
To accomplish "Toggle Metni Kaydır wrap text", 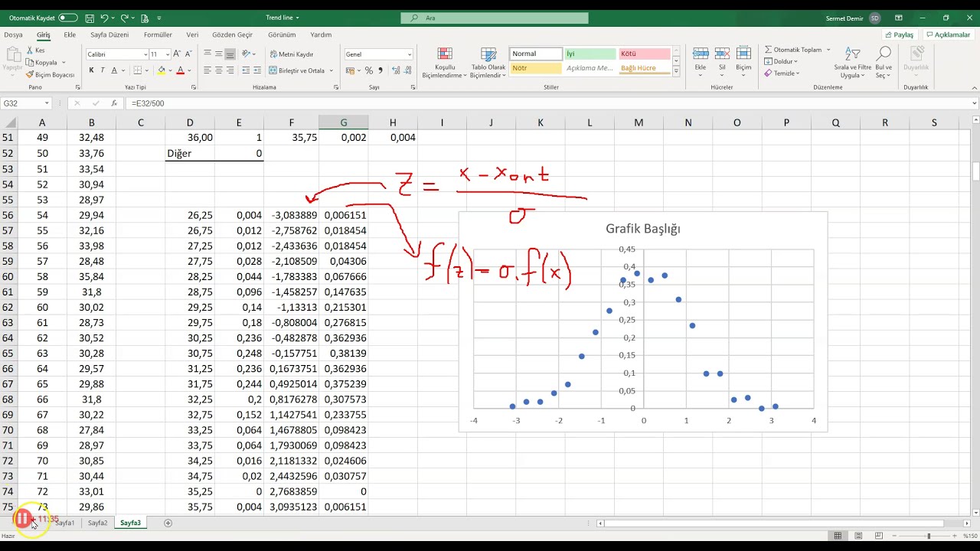I will tap(291, 54).
